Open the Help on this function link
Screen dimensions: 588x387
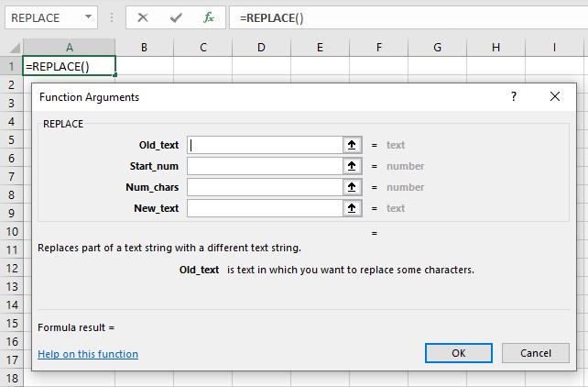tap(88, 354)
